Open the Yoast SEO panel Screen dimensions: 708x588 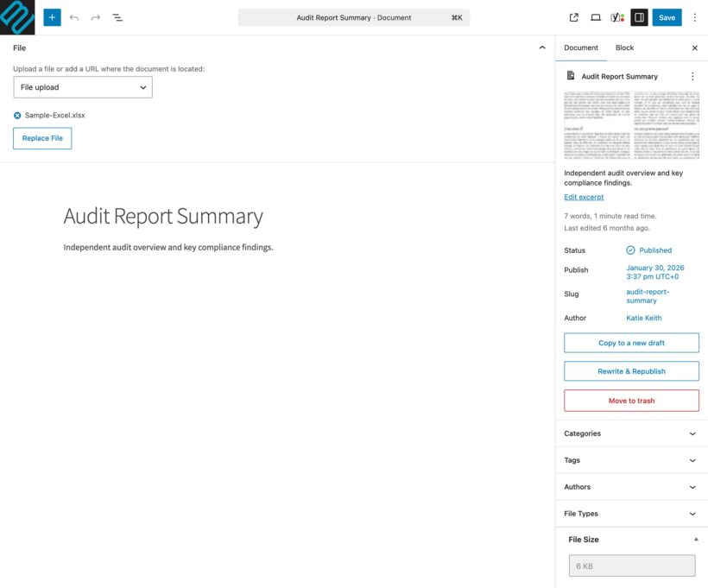tap(617, 17)
